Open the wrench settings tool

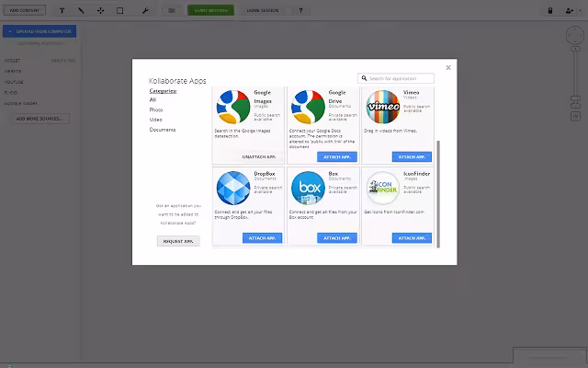[x=145, y=10]
